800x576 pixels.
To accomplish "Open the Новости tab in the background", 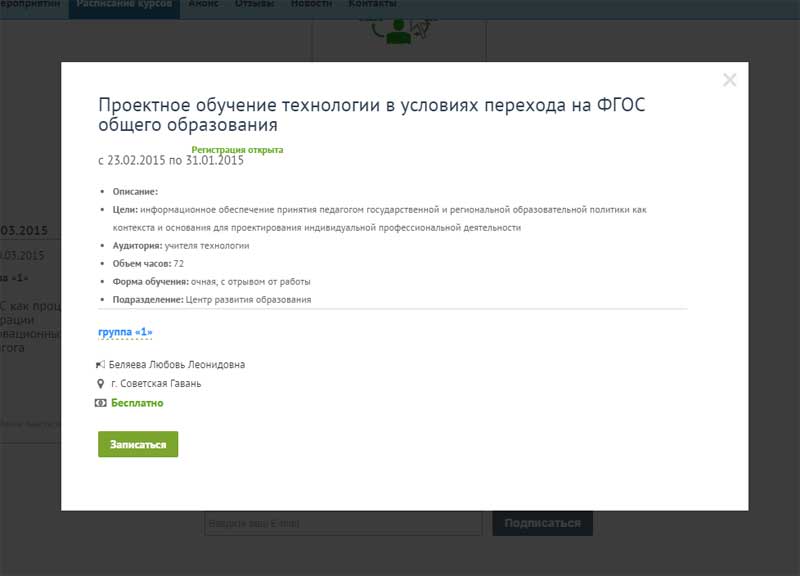I will coord(311,4).
